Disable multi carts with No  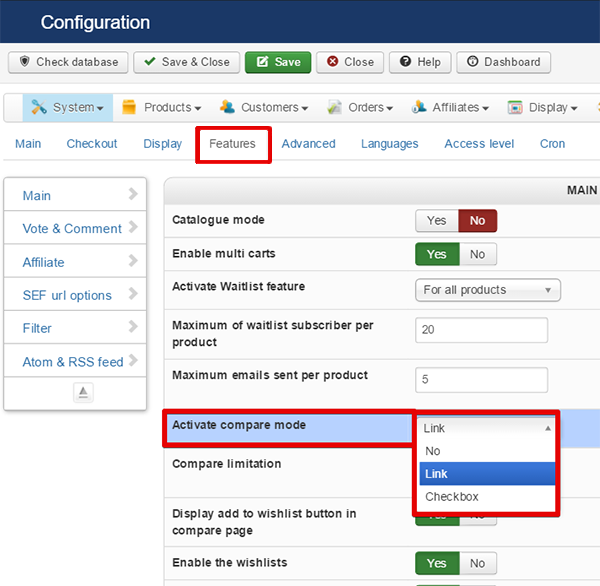pyautogui.click(x=477, y=254)
